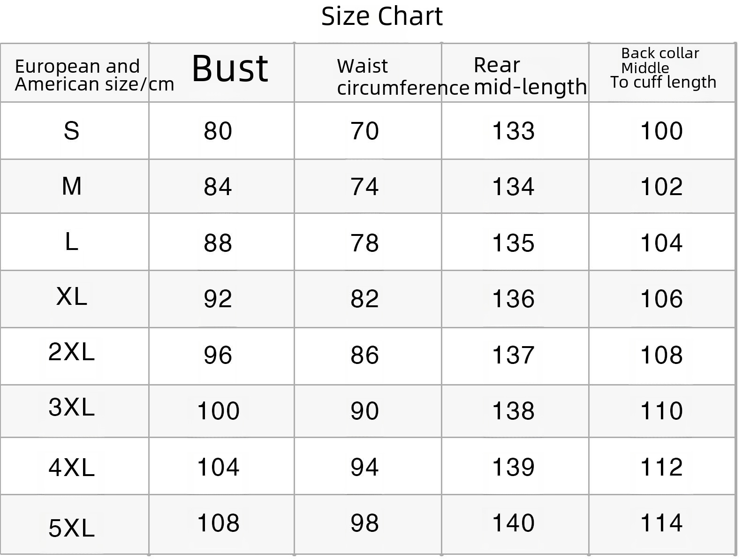
Task: Click the 2XL size row label
Action: coord(71,352)
